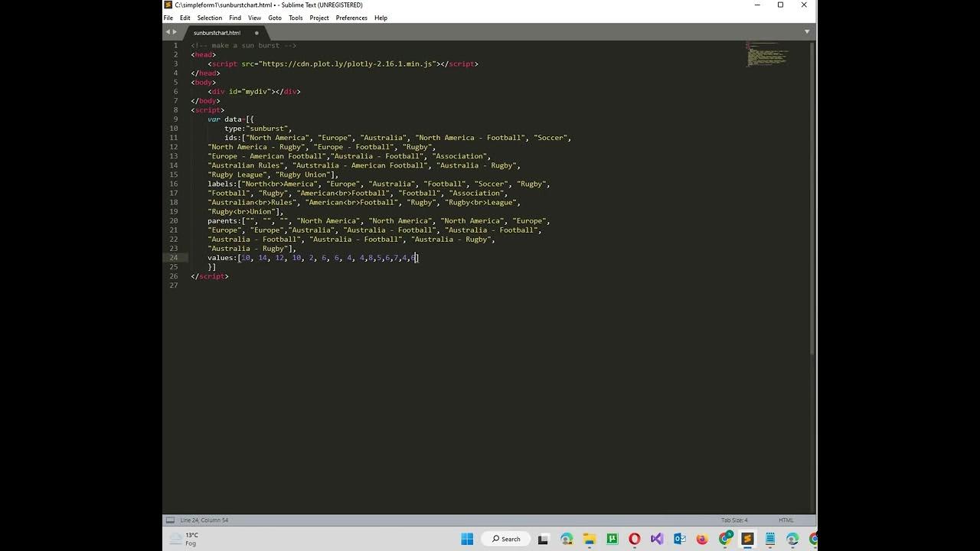
Task: Click the "sunburst" type string
Action: coord(266,129)
